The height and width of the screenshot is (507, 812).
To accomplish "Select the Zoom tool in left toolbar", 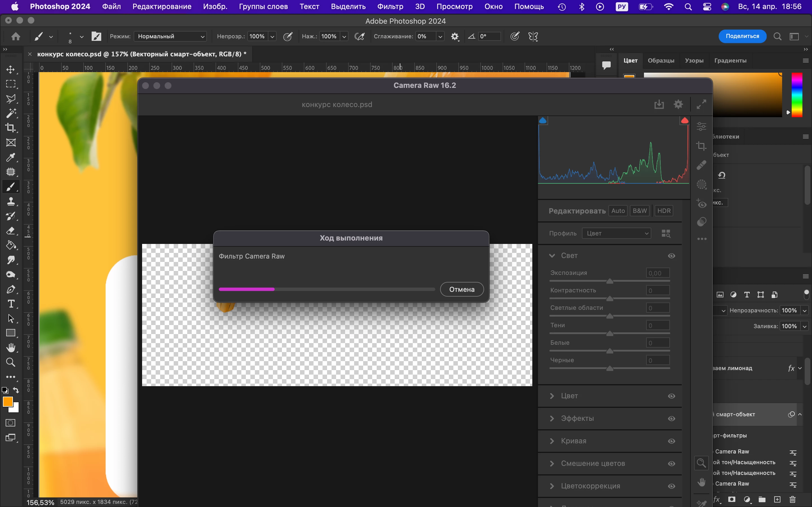I will 11,362.
